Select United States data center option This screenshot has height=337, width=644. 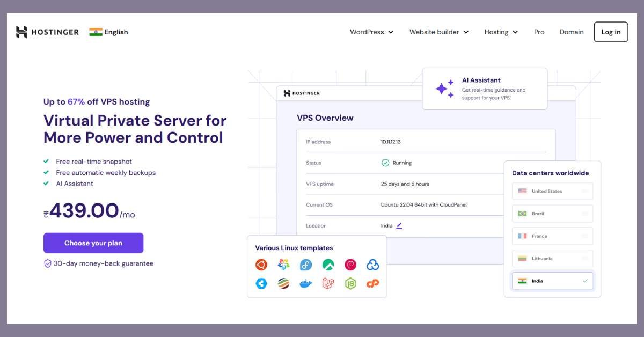[x=553, y=191]
